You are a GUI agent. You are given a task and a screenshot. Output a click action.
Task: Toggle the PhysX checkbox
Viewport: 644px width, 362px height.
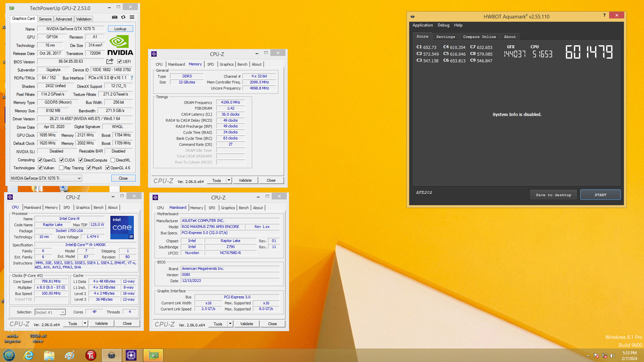(x=89, y=168)
